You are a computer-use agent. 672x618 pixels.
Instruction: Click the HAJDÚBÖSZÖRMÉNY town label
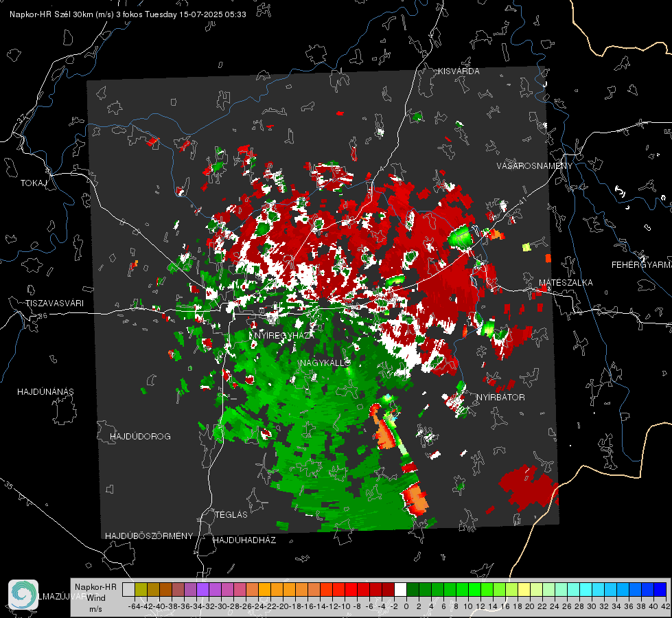(x=149, y=536)
